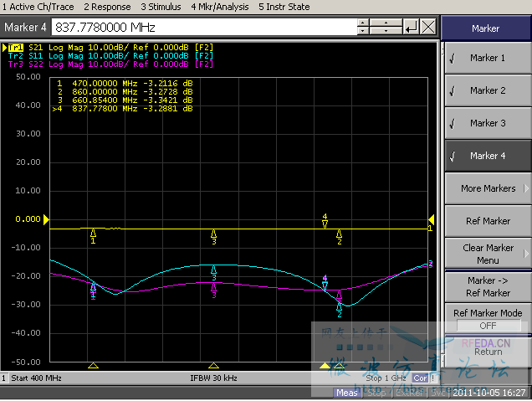Click marker 3 triangle on frequency axis

(x=213, y=366)
